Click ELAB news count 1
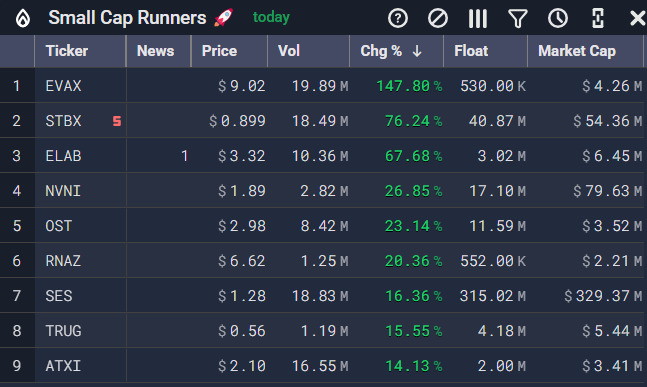This screenshot has width=647, height=387. (184, 156)
